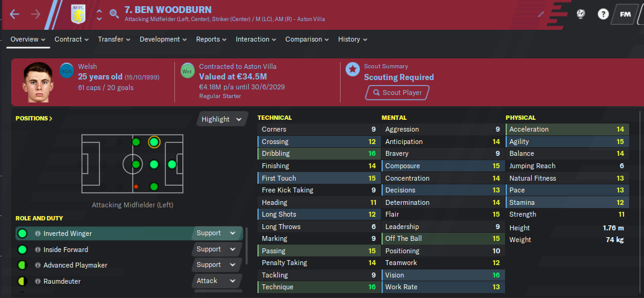Go back with the left arrow icon
644x298 pixels.
click(x=14, y=14)
